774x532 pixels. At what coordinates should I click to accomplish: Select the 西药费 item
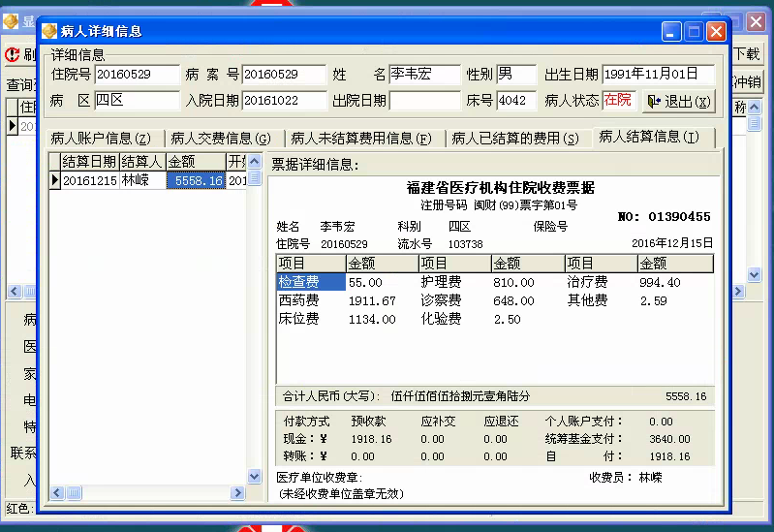pyautogui.click(x=299, y=300)
